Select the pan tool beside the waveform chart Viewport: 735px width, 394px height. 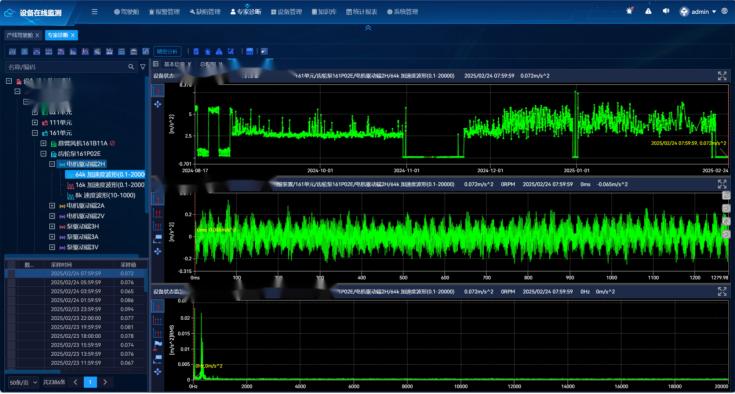point(158,252)
